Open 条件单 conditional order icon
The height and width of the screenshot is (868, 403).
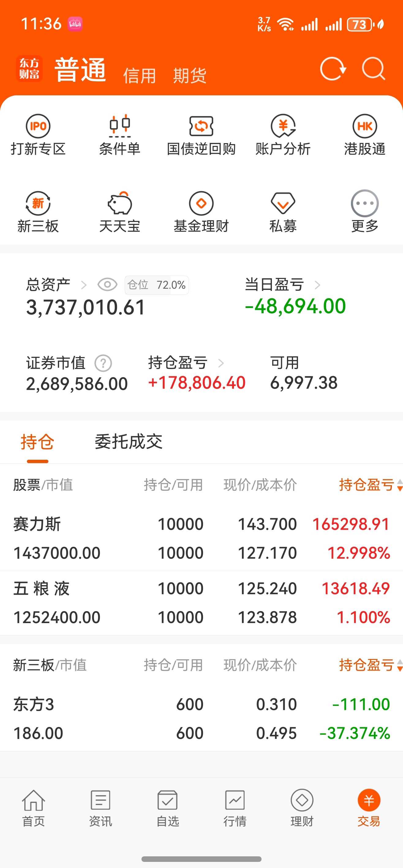coord(119,126)
